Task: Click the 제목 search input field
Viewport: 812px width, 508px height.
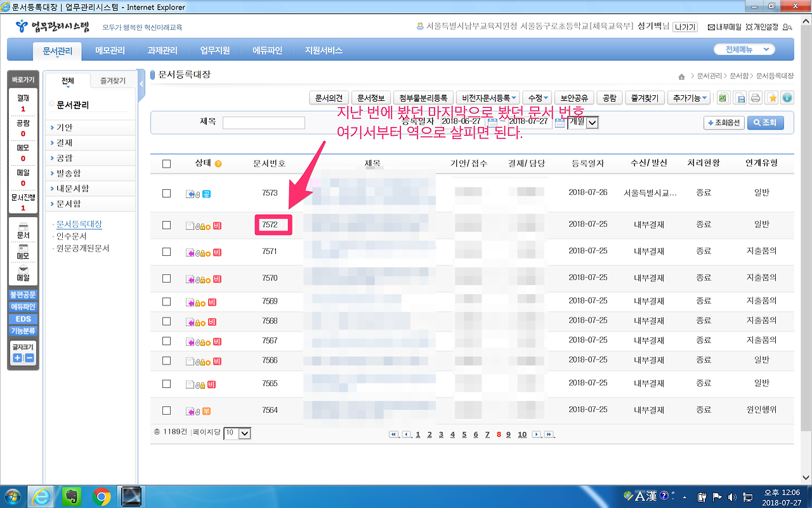Action: pyautogui.click(x=264, y=123)
